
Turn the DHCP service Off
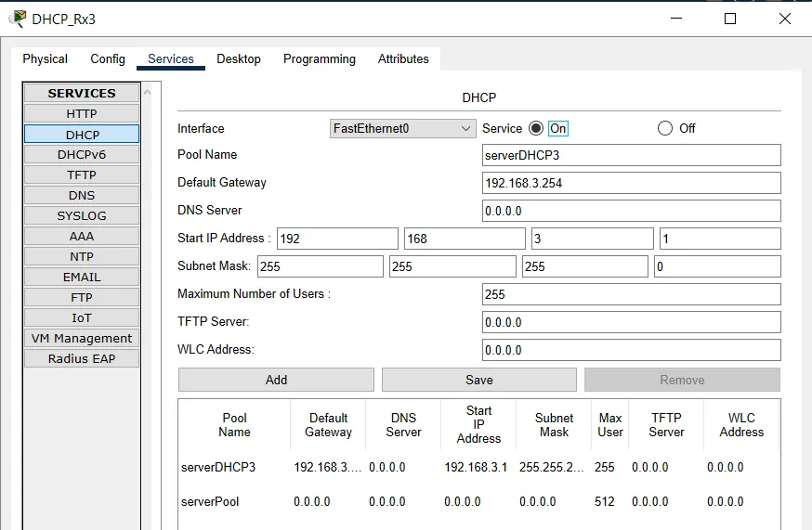pyautogui.click(x=665, y=129)
